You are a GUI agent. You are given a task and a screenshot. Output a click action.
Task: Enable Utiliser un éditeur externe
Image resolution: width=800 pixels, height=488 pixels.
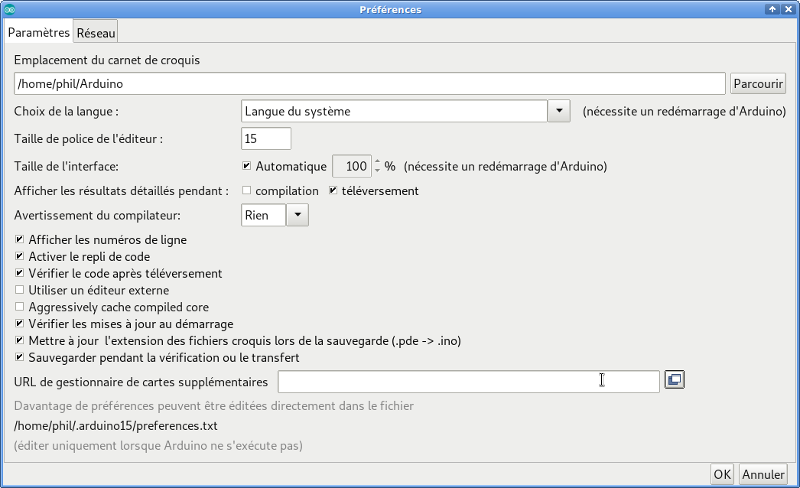(x=19, y=290)
